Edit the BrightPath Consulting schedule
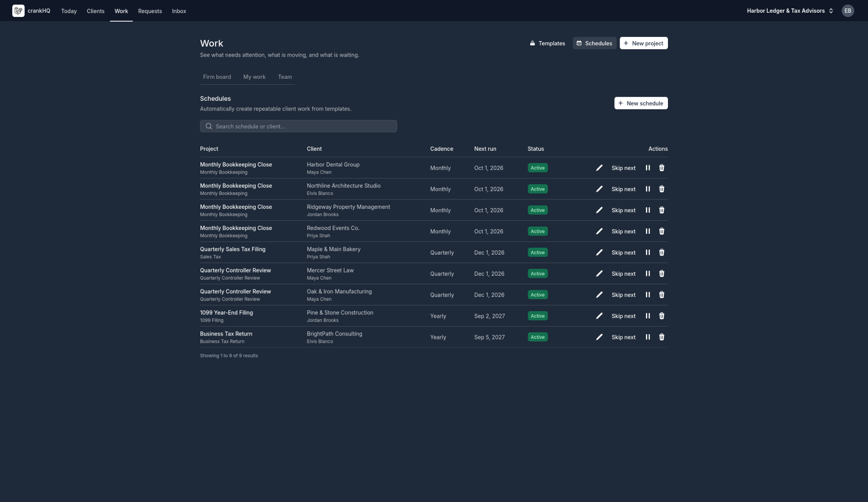 pos(599,337)
